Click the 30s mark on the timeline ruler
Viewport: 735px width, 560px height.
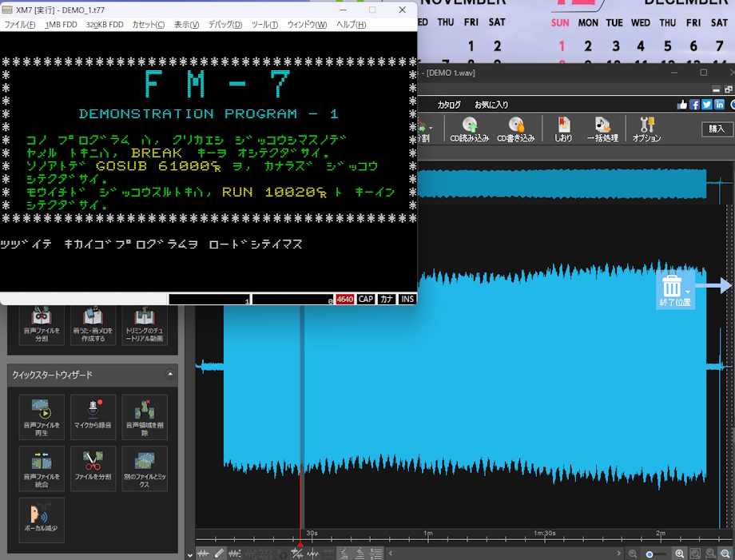pos(312,534)
